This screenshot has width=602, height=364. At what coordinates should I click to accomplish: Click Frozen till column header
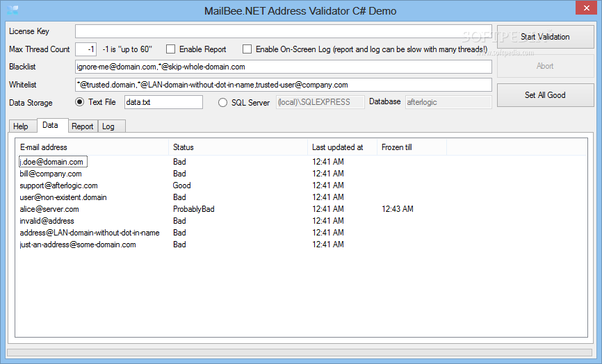(412, 147)
